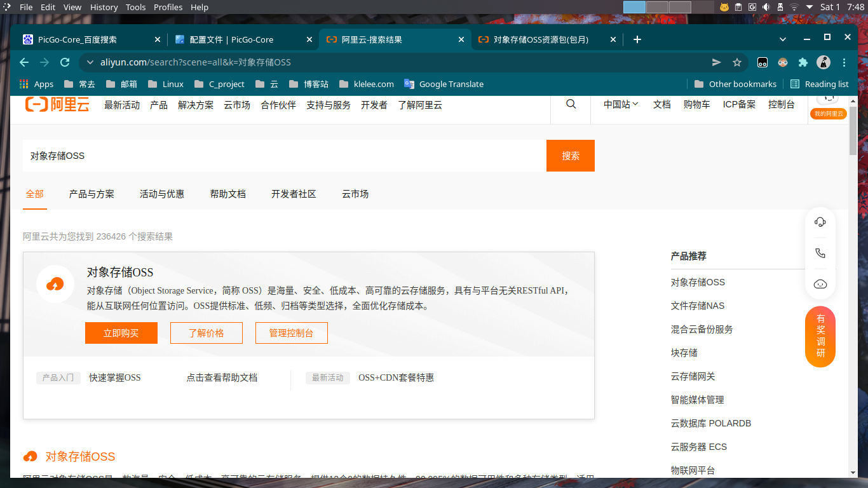Click the 管理控制台 button

click(292, 333)
